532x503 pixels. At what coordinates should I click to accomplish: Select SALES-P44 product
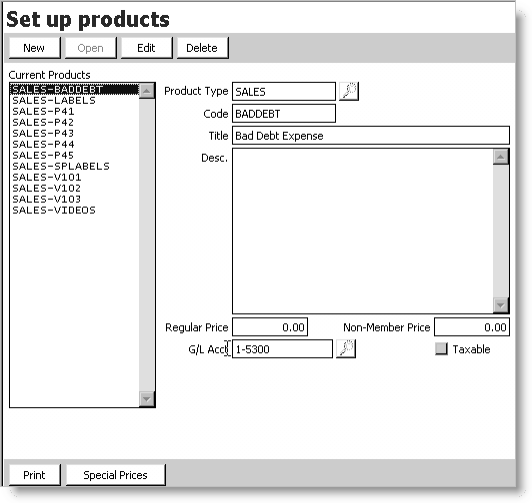[74, 144]
